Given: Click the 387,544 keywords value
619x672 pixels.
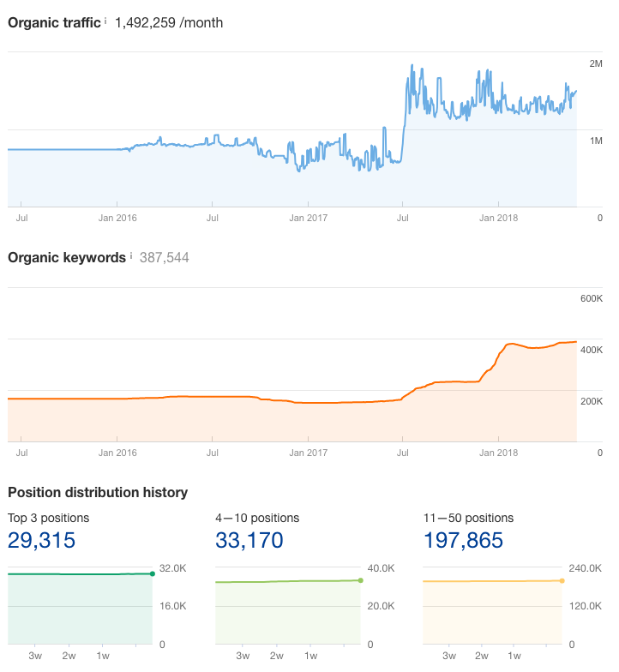Looking at the screenshot, I should tap(165, 257).
